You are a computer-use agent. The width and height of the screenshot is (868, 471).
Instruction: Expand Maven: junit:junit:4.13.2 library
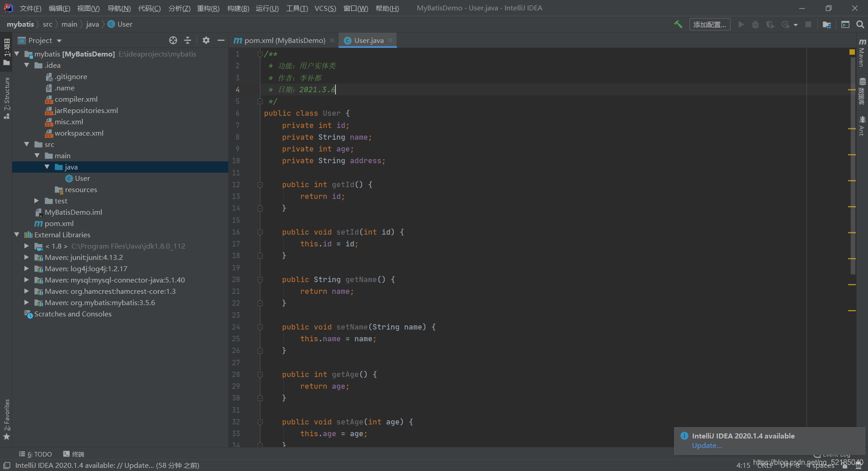click(27, 257)
